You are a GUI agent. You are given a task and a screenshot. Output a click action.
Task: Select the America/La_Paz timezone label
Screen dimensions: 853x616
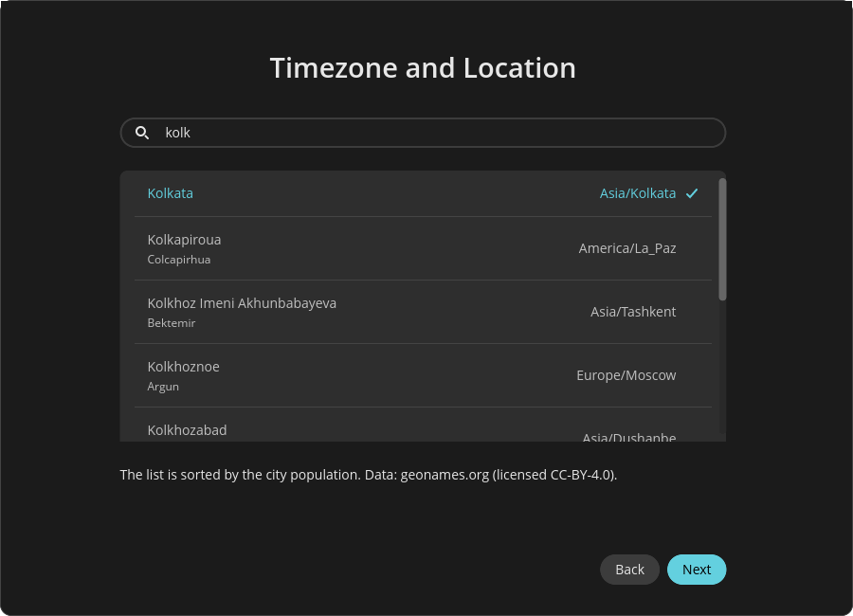(x=627, y=248)
